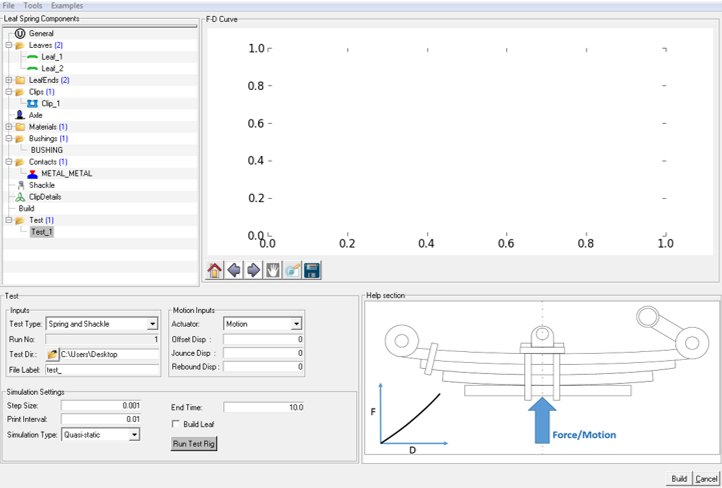Collapse the Leaves tree node

[8, 45]
